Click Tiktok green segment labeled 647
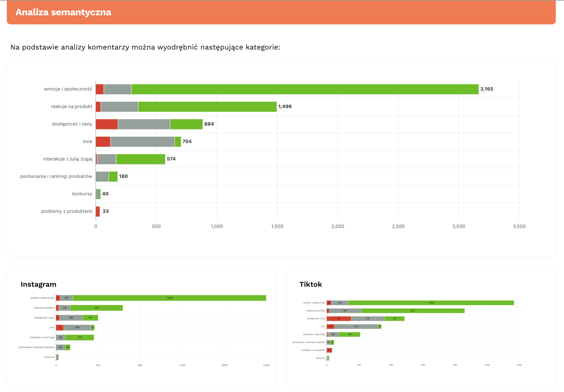Screen dimensions: 564x392 pyautogui.click(x=413, y=310)
